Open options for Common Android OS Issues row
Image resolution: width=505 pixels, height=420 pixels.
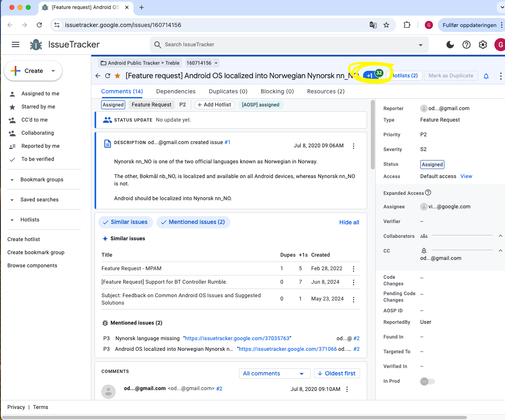pyautogui.click(x=354, y=300)
